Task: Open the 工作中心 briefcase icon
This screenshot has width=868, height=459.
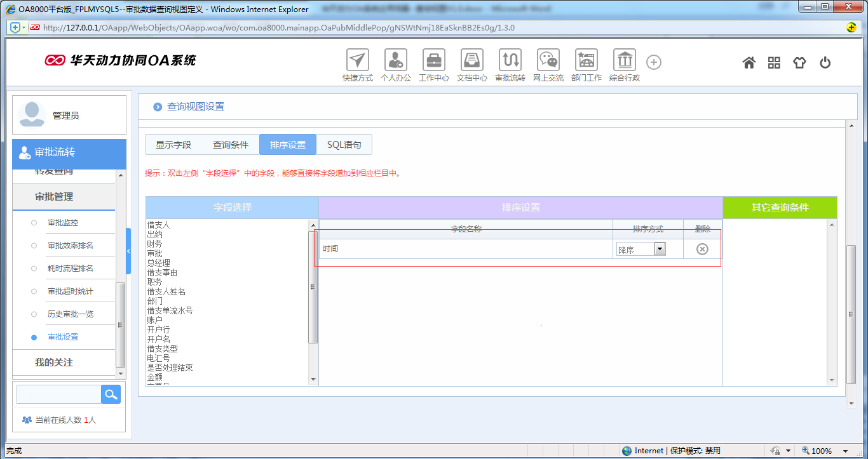Action: click(434, 60)
